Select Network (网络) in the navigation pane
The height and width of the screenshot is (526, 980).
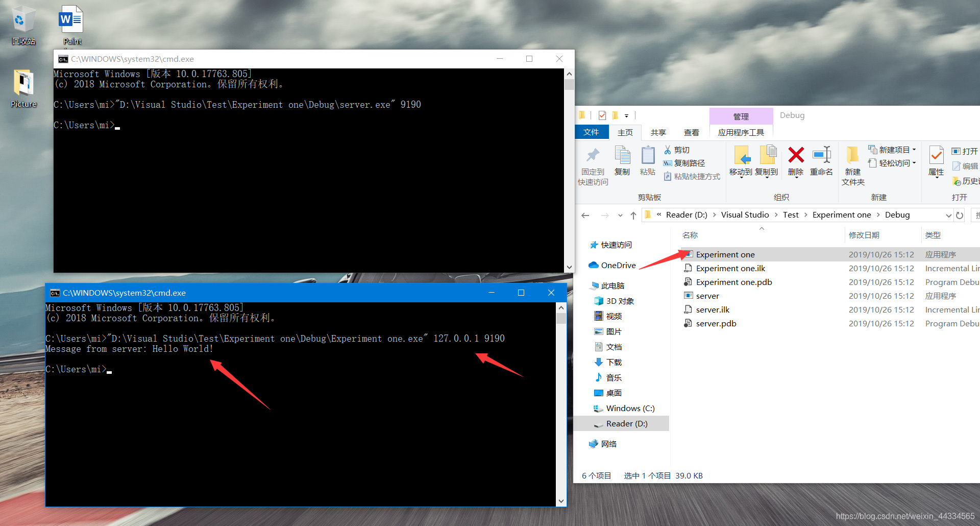[x=603, y=444]
